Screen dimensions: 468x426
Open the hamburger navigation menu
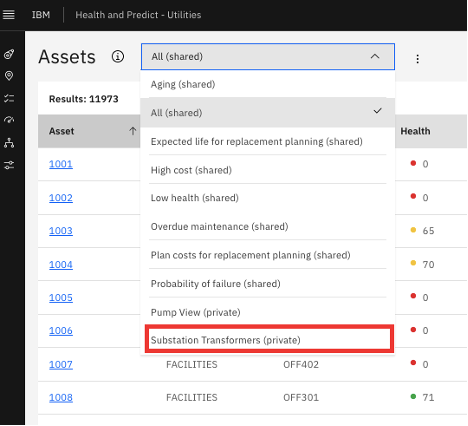[9, 15]
